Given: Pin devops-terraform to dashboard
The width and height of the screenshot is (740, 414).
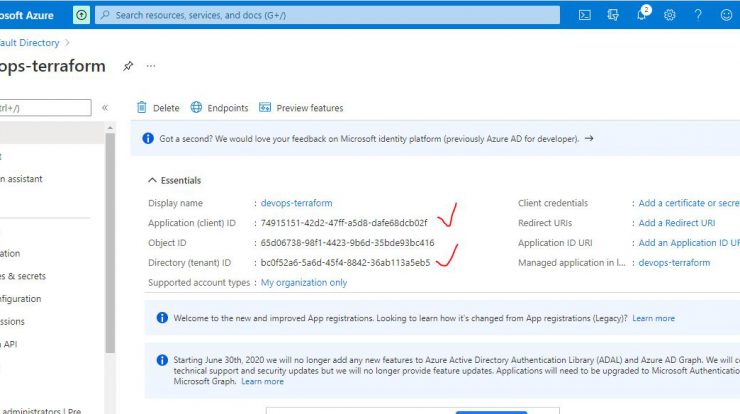Looking at the screenshot, I should pyautogui.click(x=128, y=66).
